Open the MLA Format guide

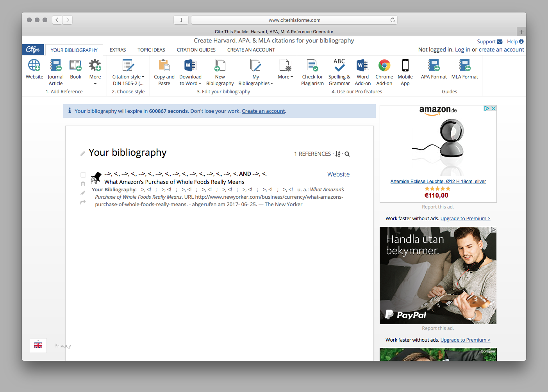click(464, 69)
